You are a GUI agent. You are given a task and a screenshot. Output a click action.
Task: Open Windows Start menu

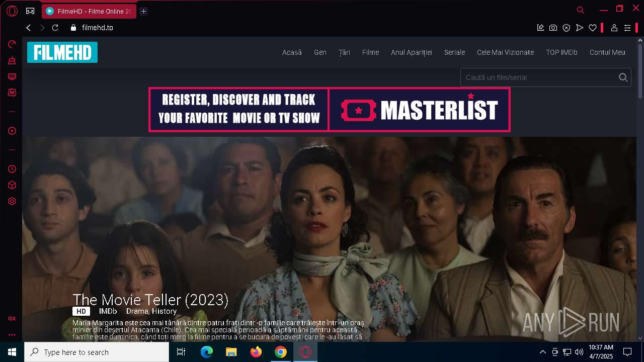(x=12, y=352)
